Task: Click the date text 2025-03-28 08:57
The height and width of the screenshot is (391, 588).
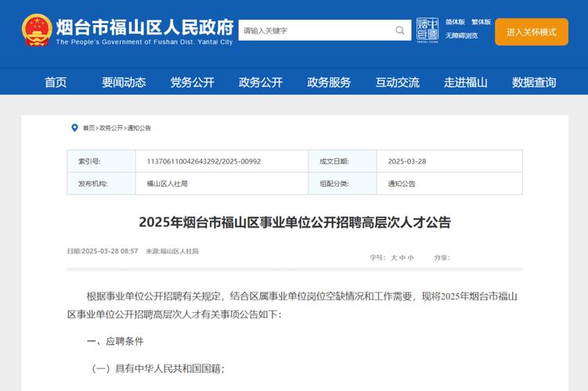Action: [110, 251]
